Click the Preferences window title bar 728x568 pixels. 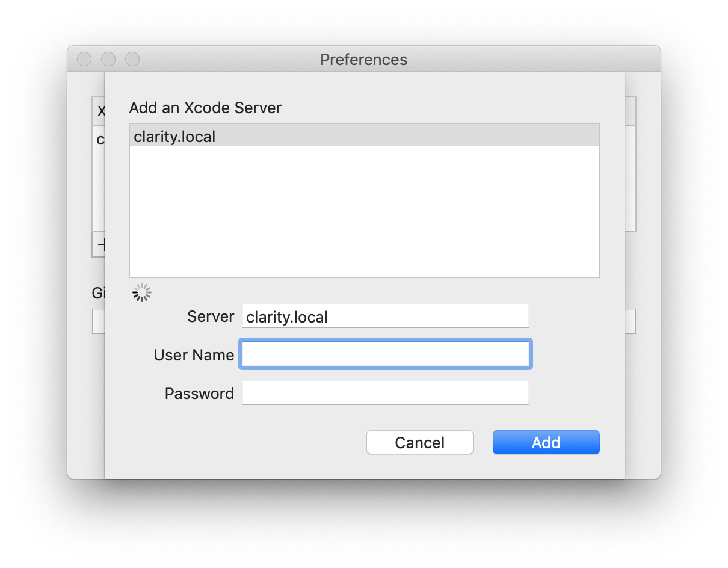(363, 59)
